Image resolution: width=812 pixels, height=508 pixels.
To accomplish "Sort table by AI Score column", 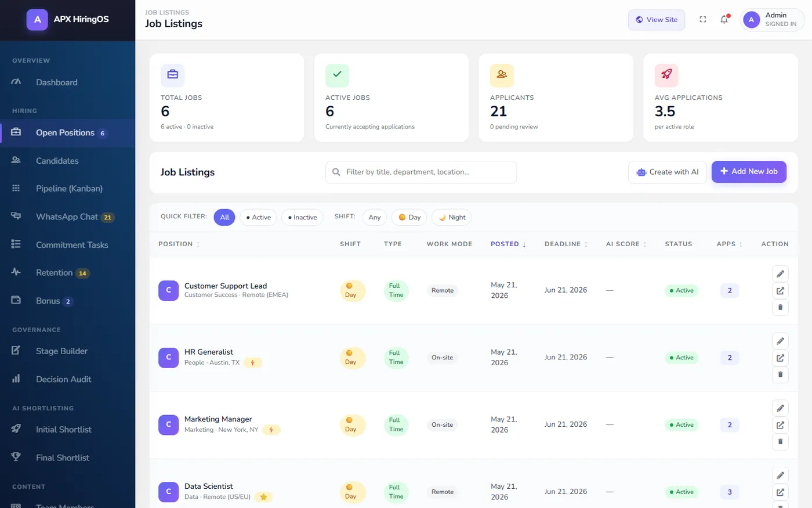I will [x=626, y=244].
